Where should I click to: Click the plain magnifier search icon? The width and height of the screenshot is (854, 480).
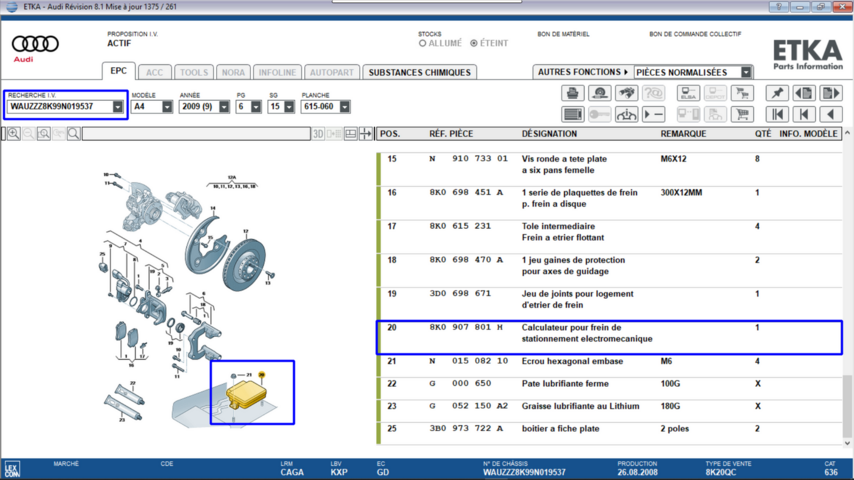[x=74, y=133]
